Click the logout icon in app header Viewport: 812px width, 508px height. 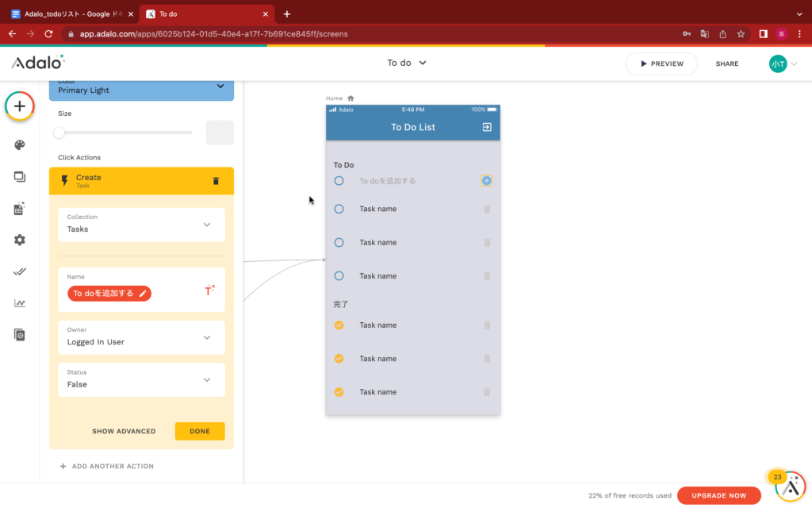487,127
